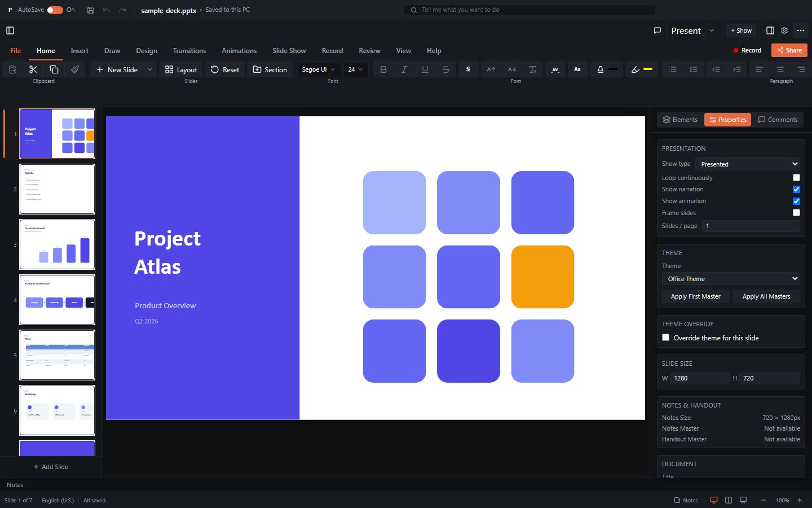Click the Section button
812x508 pixels.
pyautogui.click(x=270, y=69)
